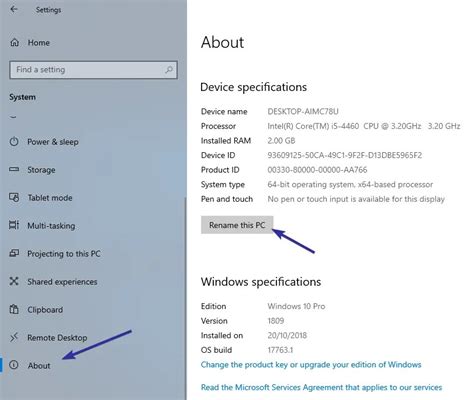Open Microsoft Services Agreement link
The height and width of the screenshot is (400, 474).
[321, 387]
